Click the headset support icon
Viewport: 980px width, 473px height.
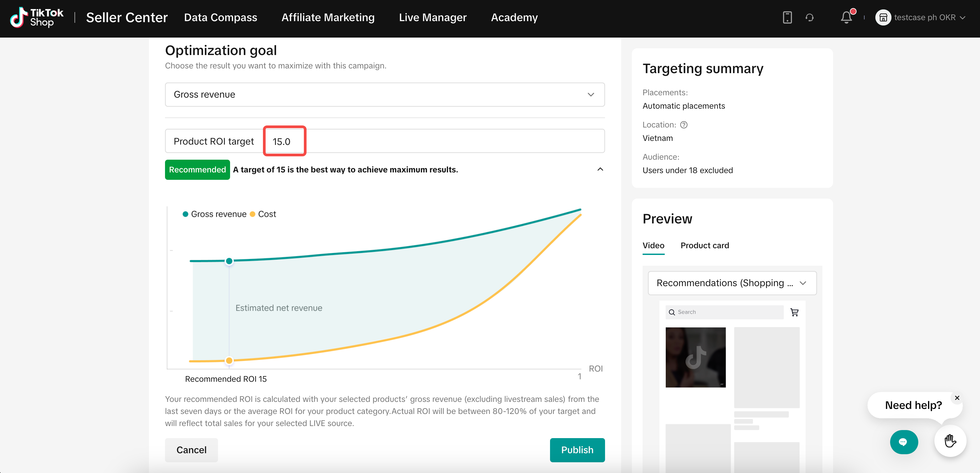810,17
